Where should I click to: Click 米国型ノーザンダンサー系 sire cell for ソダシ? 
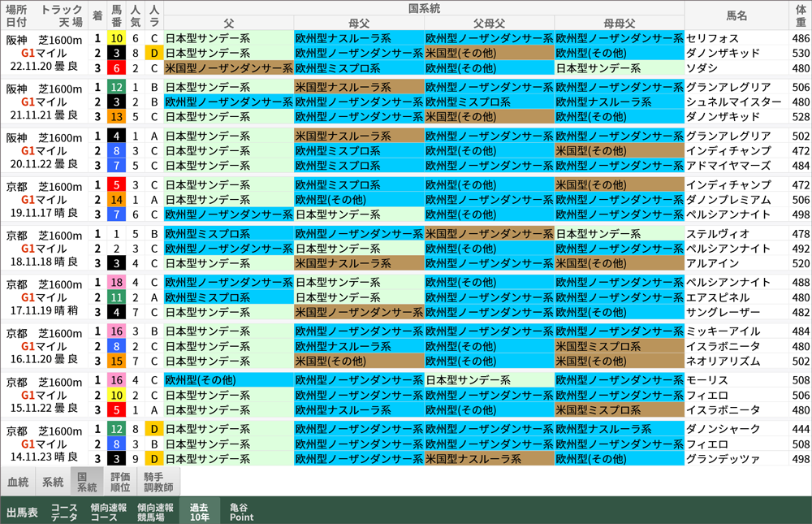tap(229, 68)
